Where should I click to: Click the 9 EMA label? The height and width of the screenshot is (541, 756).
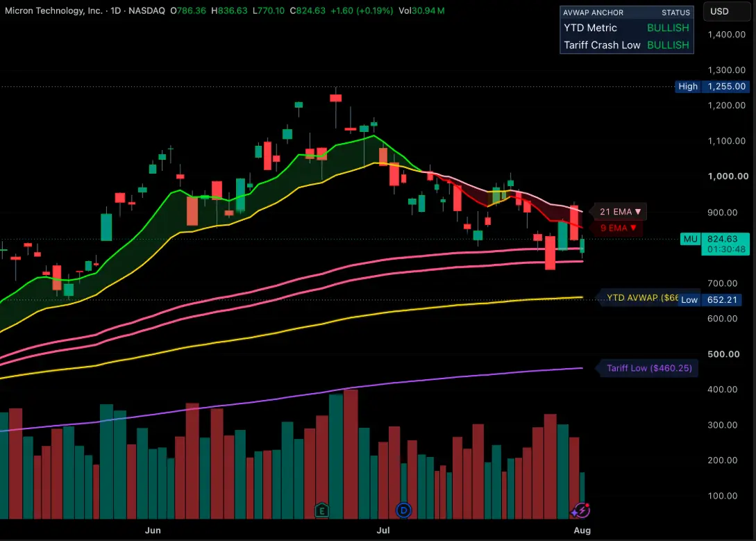point(618,228)
